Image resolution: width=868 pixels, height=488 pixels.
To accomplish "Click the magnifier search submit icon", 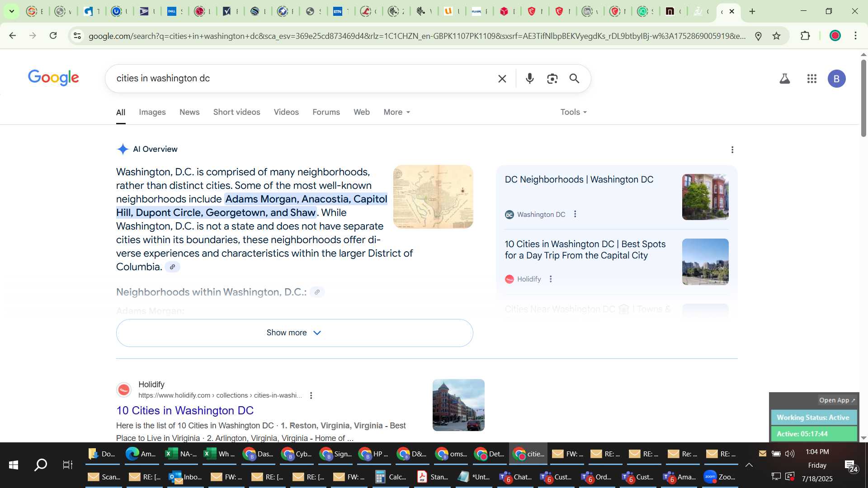I will [x=574, y=79].
